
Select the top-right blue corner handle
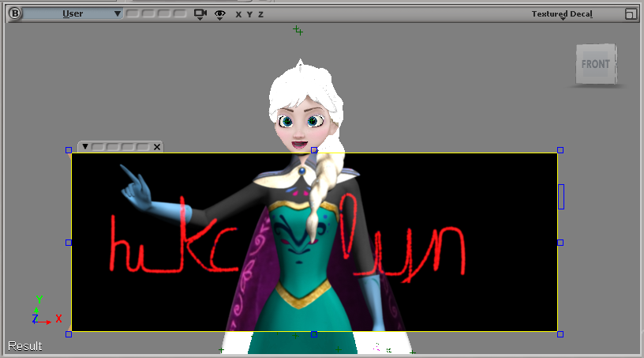560,150
